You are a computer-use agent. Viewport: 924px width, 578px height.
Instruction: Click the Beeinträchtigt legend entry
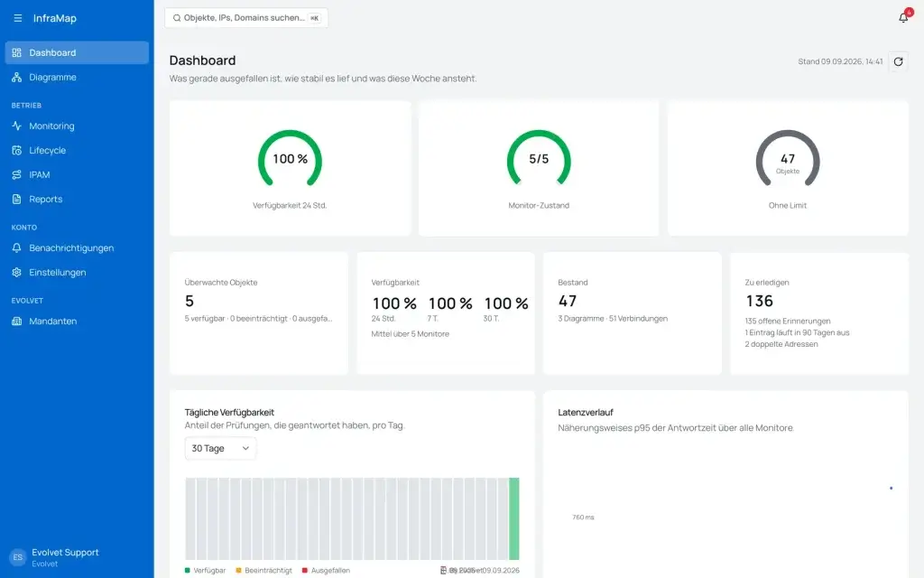[x=264, y=571]
